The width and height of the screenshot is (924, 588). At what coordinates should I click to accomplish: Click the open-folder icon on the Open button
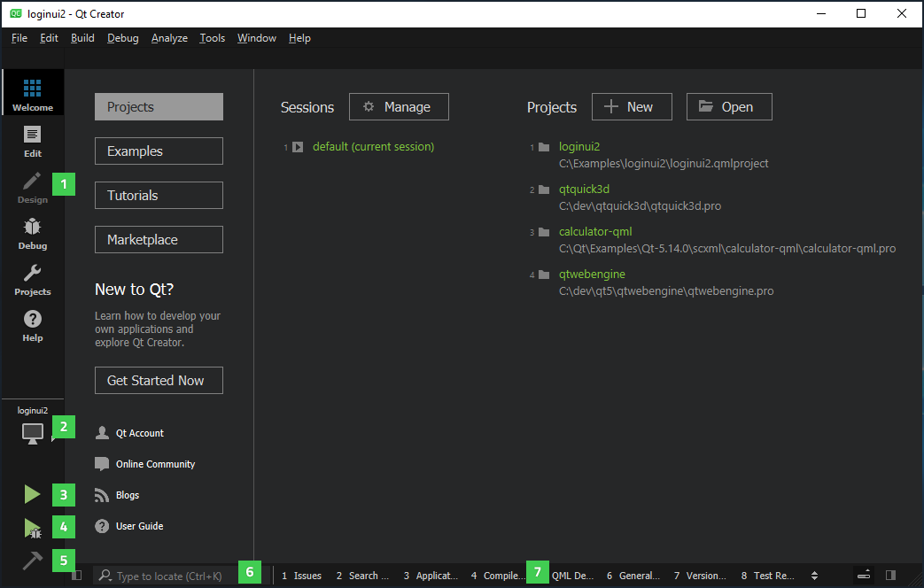(706, 106)
